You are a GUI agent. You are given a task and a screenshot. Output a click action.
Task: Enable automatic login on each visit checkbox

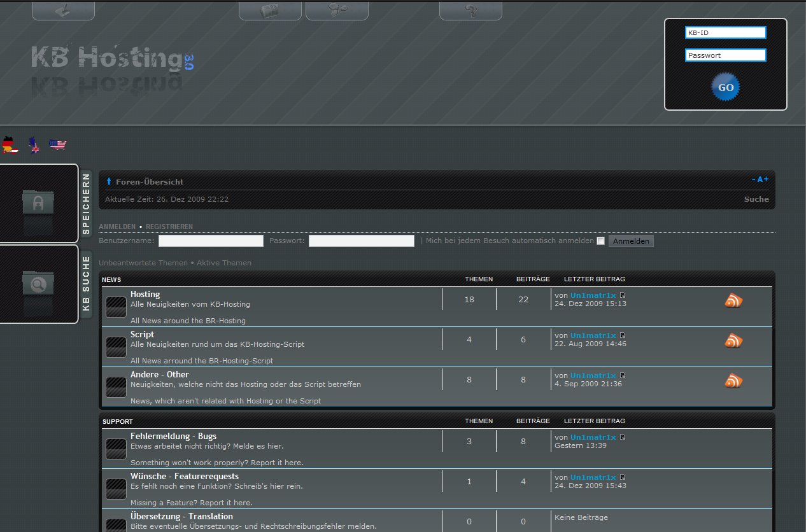[x=600, y=241]
